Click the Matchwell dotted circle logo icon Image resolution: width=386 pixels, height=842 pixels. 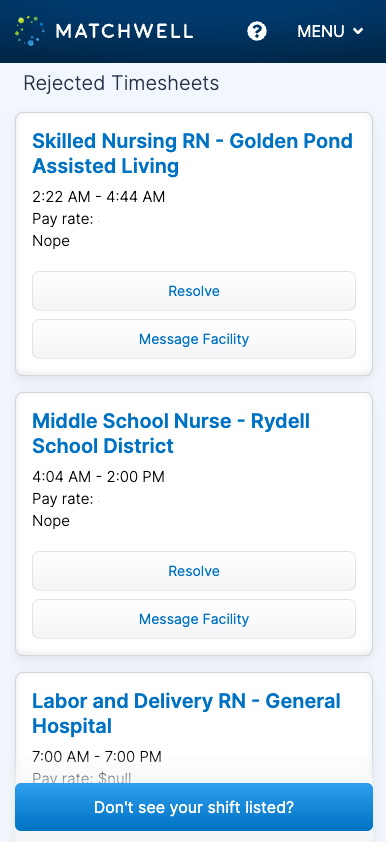coord(30,31)
